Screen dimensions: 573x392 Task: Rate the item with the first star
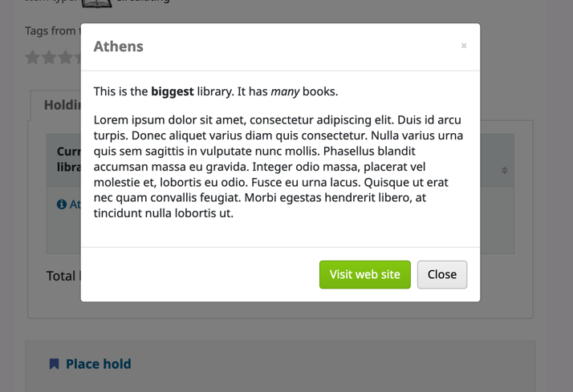(x=33, y=58)
